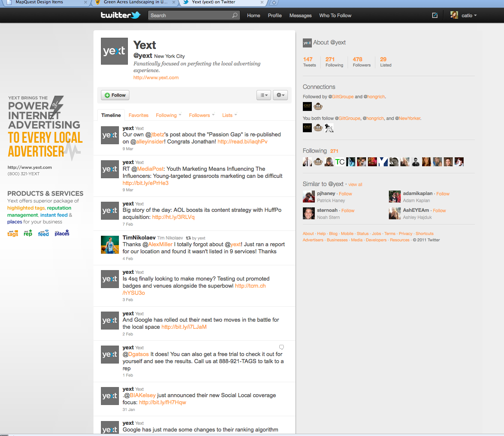Click the yext rep product icon
This screenshot has width=504, height=436.
coord(28,233)
